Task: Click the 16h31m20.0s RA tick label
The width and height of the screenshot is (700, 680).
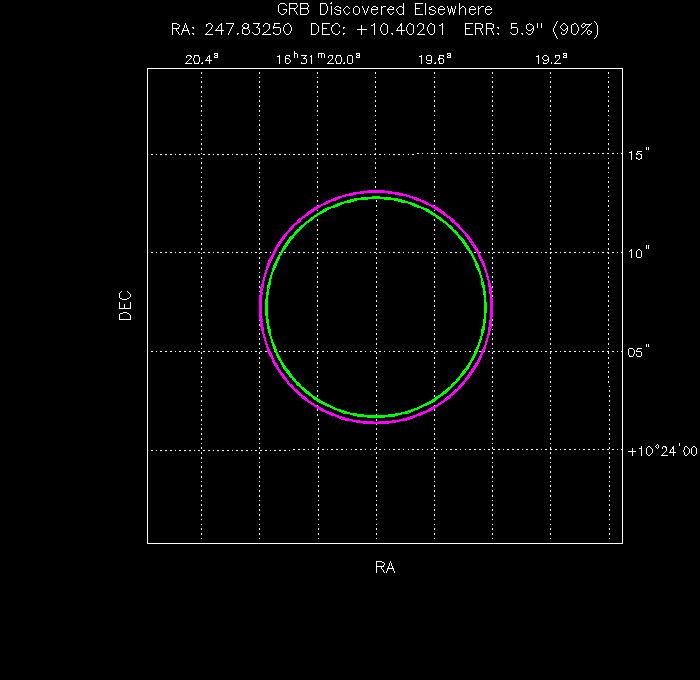Action: pyautogui.click(x=318, y=59)
